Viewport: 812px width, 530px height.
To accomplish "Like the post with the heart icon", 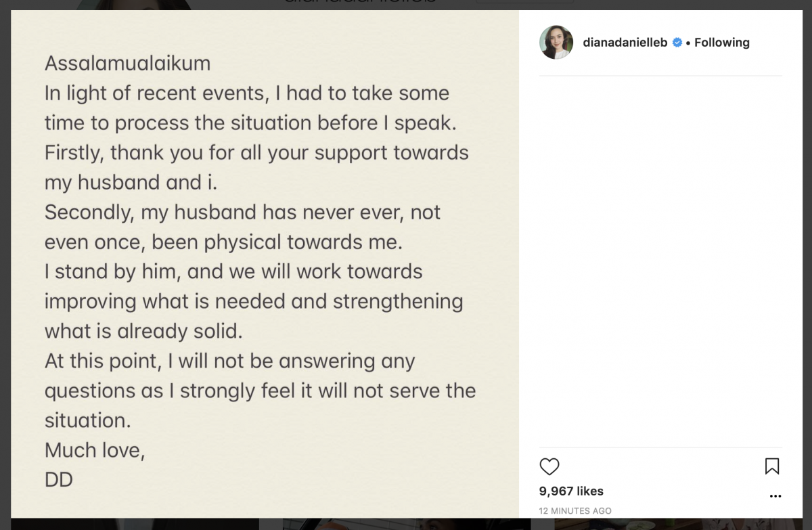I will click(549, 466).
